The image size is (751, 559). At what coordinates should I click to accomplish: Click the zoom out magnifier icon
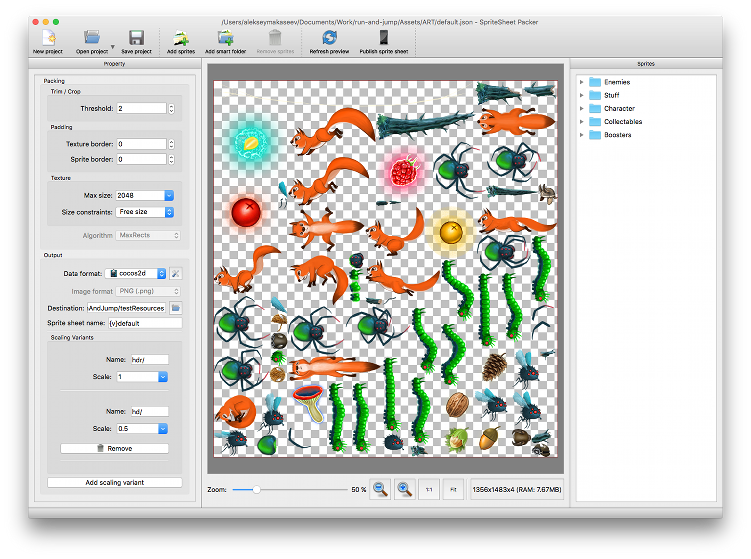380,490
